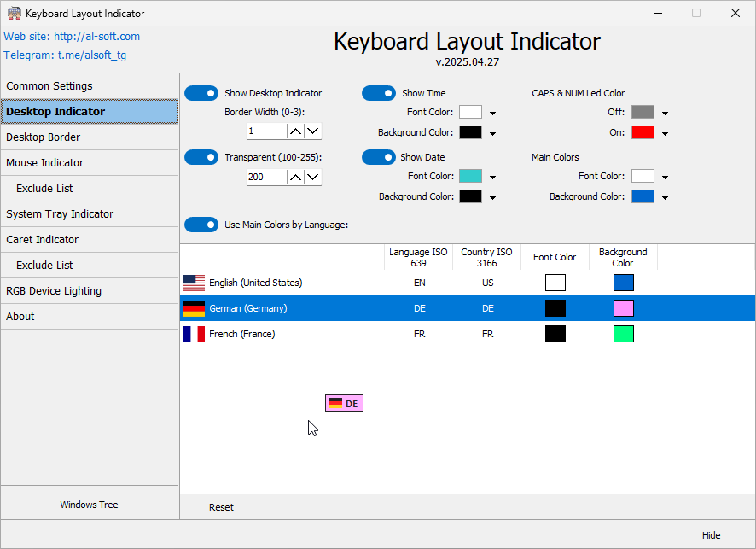
Task: Toggle Use Main Colors by Language
Action: (x=201, y=225)
